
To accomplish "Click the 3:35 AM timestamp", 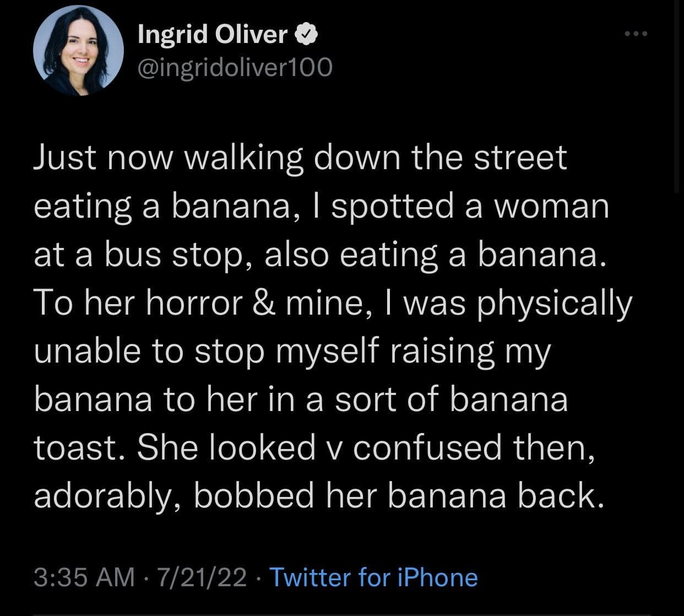I will (84, 577).
